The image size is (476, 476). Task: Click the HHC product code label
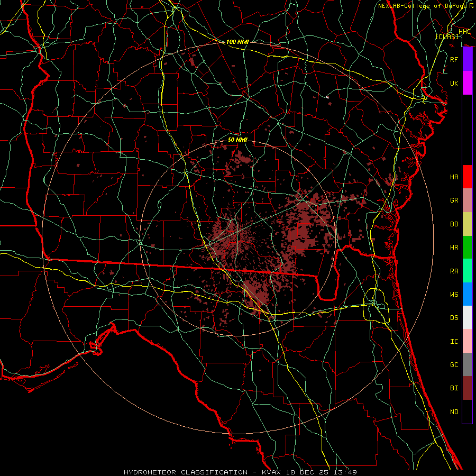(x=464, y=32)
